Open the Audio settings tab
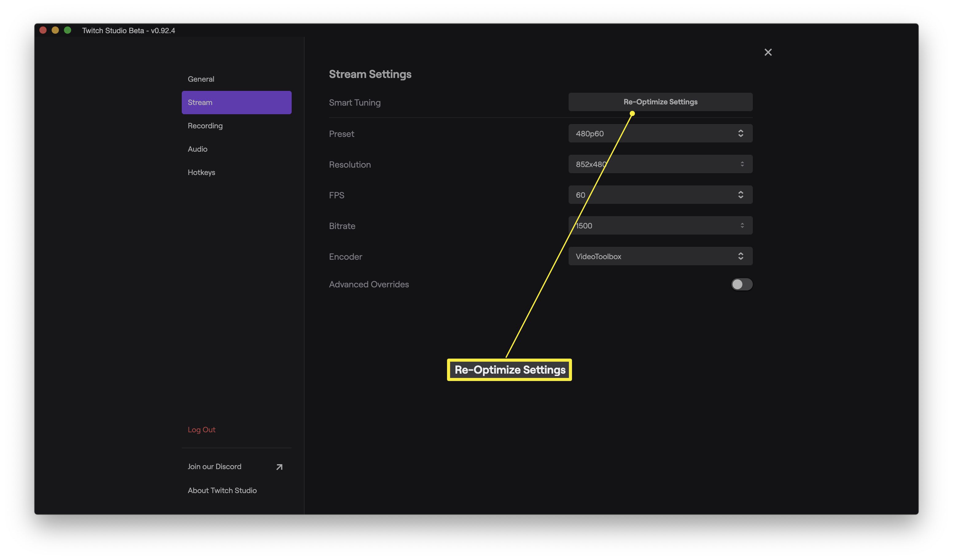 [x=236, y=149]
